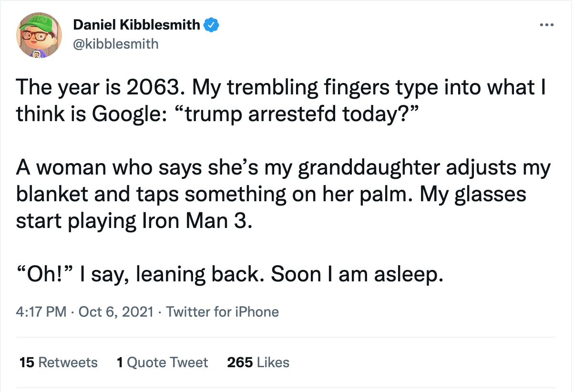Click the Daniel Kibblesmith display name
The width and height of the screenshot is (574, 392).
137,25
